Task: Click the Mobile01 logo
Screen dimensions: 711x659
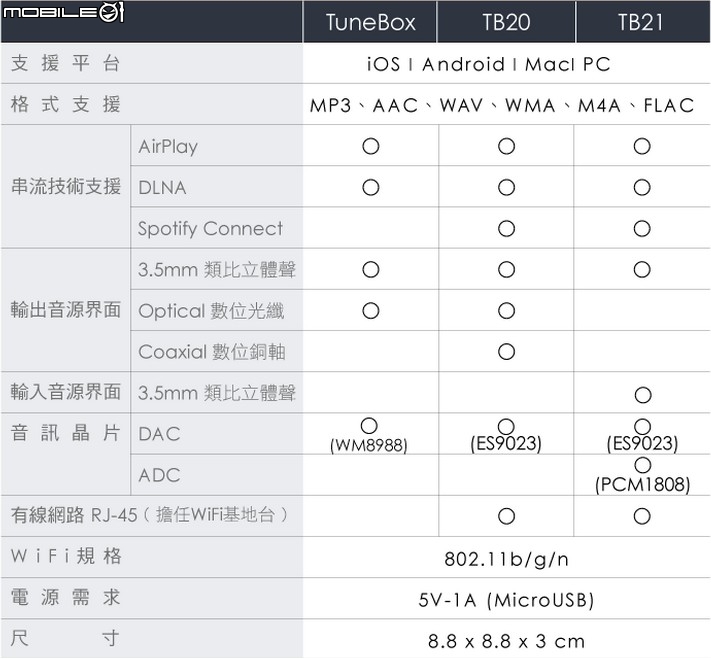Action: (62, 13)
